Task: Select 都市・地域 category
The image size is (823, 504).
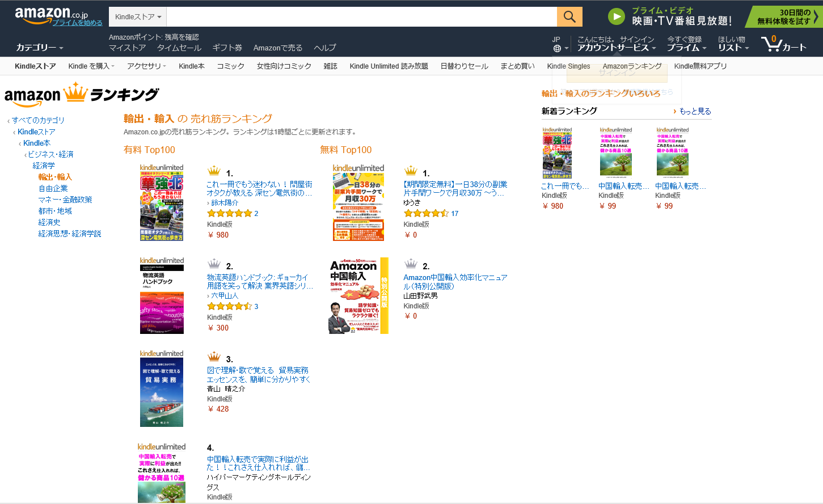Action: [55, 211]
